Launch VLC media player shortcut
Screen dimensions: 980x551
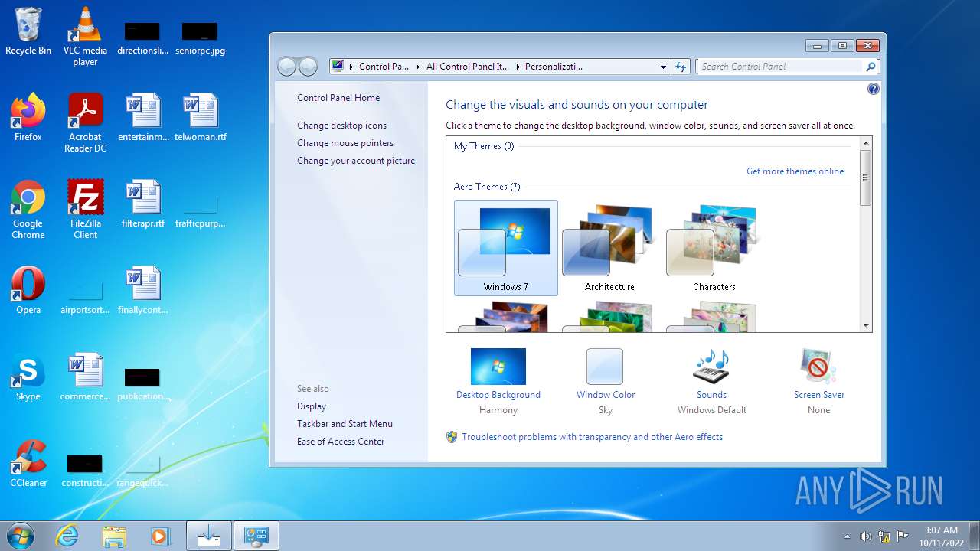85,37
